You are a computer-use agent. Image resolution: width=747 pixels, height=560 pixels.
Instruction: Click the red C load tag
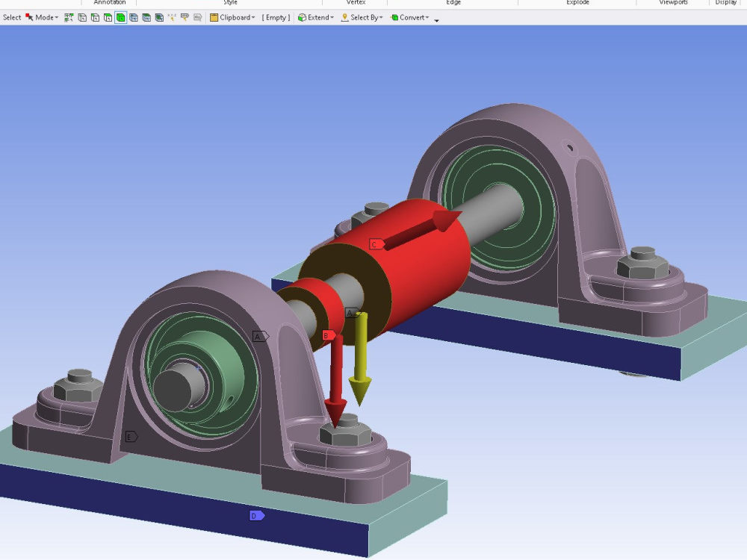click(x=376, y=244)
